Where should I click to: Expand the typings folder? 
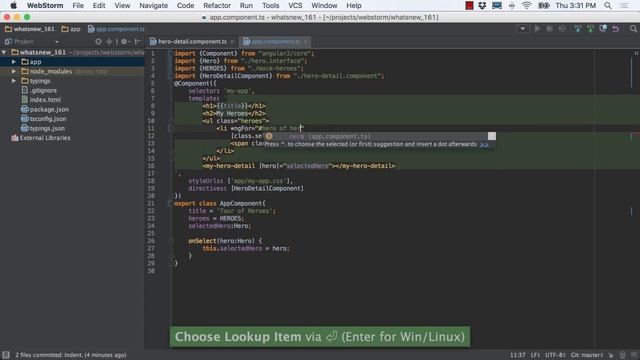(14, 81)
